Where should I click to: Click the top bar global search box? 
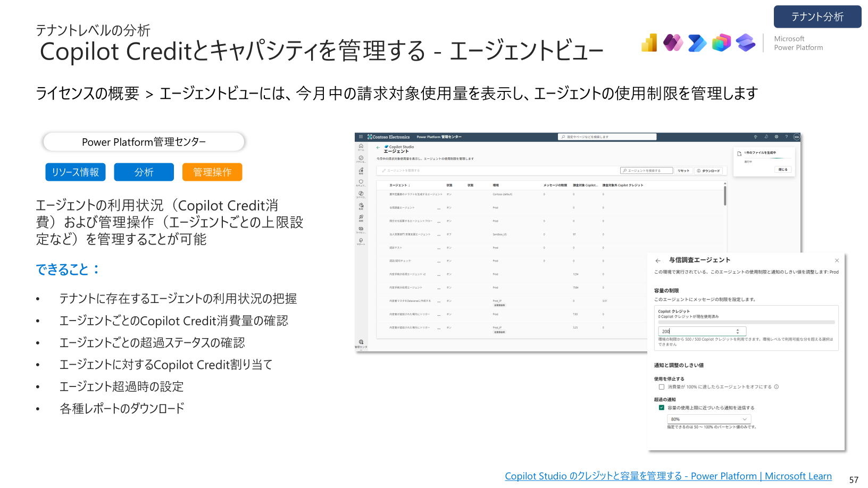(607, 137)
